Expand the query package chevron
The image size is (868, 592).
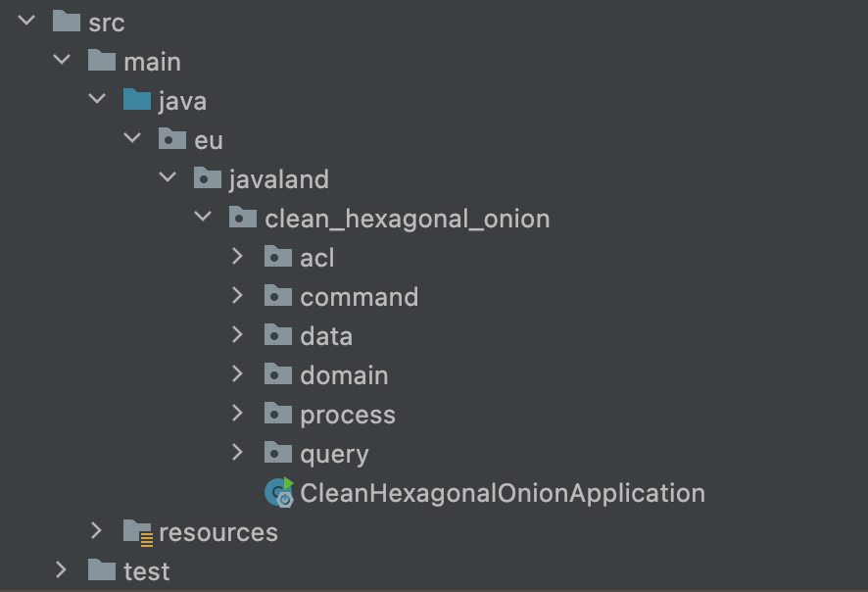pos(237,452)
